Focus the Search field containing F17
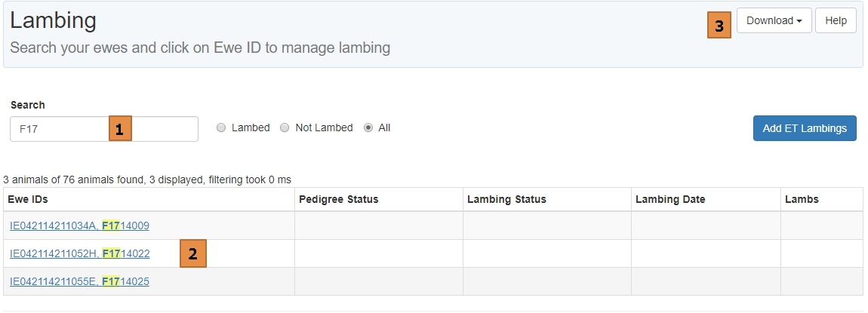This screenshot has height=313, width=868. tap(60, 129)
